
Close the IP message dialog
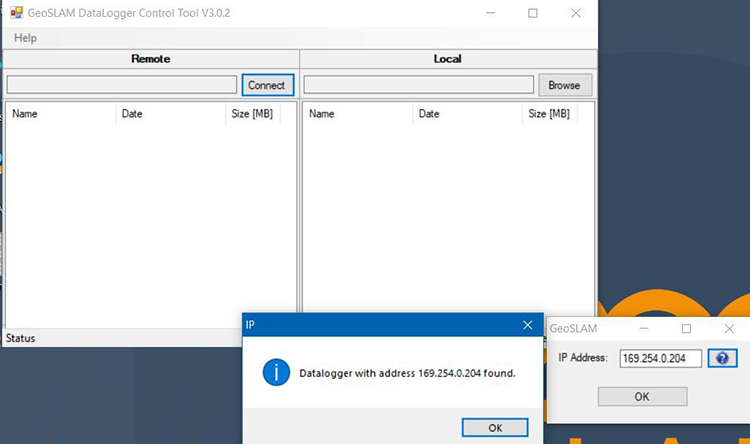(527, 325)
